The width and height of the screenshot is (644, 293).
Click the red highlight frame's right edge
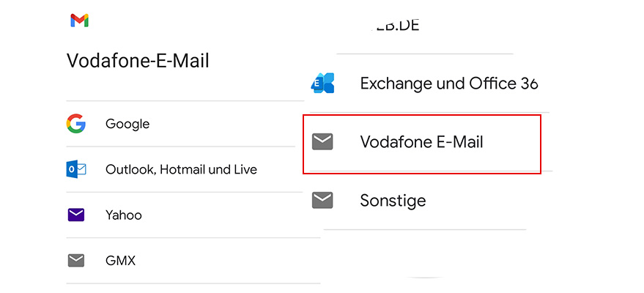pos(541,144)
